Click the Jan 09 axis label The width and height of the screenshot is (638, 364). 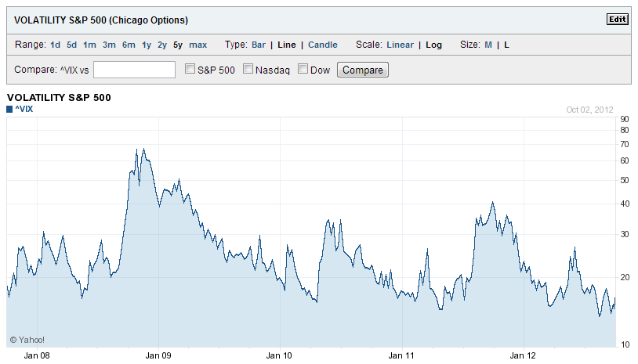tap(158, 355)
